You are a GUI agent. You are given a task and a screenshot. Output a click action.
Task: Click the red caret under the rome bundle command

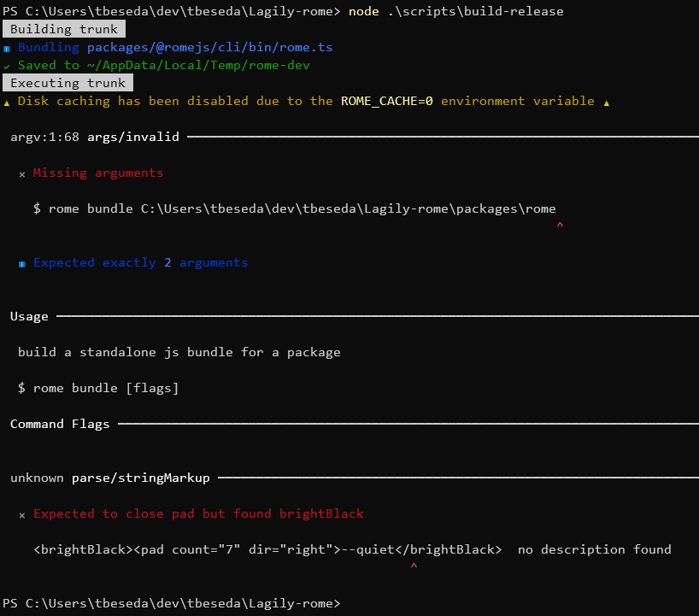[560, 225]
